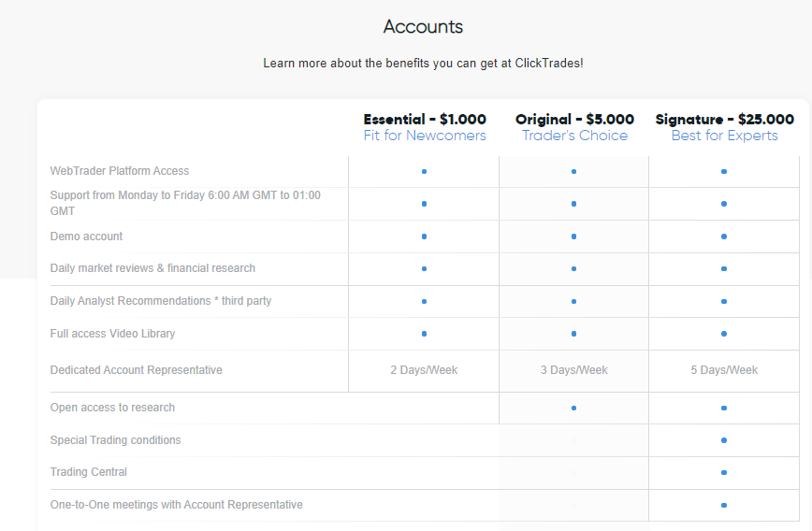
Task: Select the Original - $5.000 account heading
Action: pyautogui.click(x=574, y=120)
